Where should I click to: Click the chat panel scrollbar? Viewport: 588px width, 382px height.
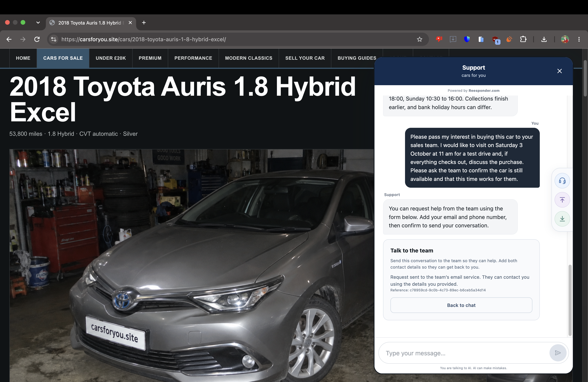(570, 300)
